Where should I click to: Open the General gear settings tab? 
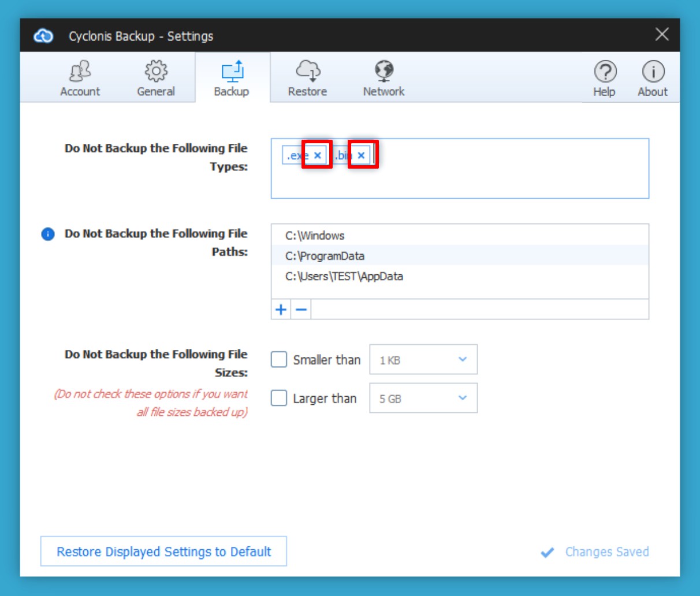point(155,78)
